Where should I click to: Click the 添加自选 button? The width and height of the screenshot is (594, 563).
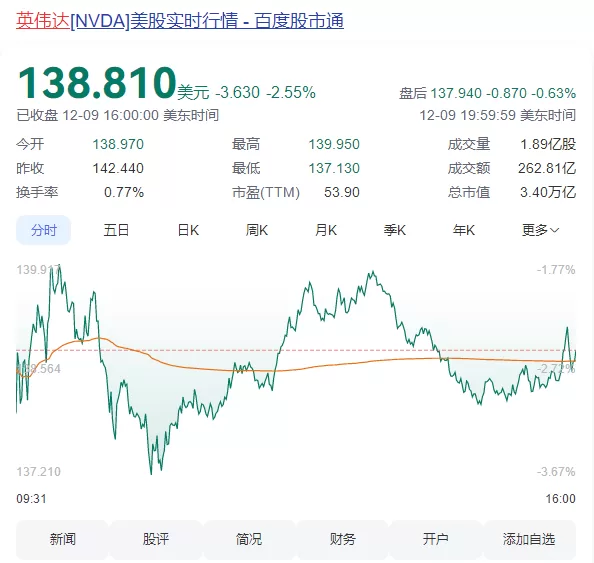[x=529, y=539]
